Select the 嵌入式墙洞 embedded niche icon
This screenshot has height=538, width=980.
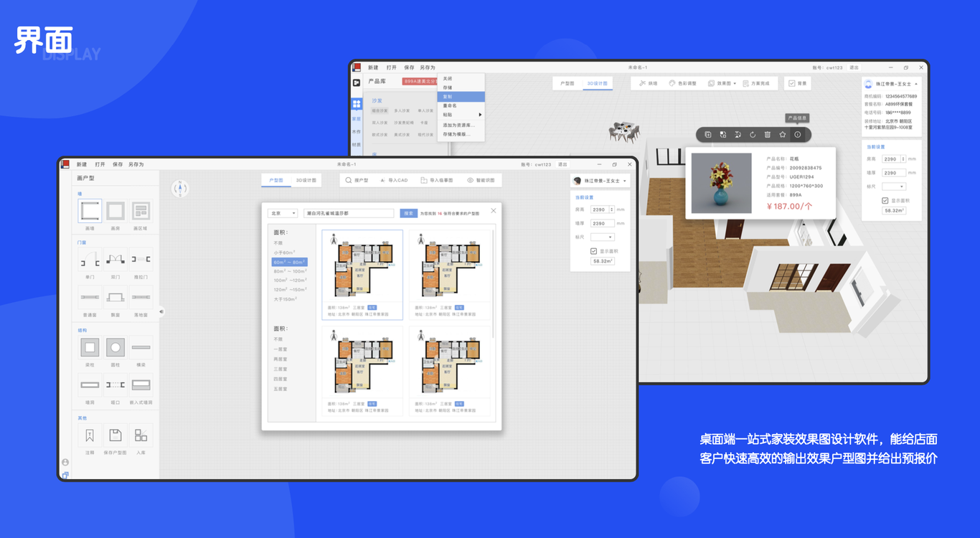(x=141, y=385)
